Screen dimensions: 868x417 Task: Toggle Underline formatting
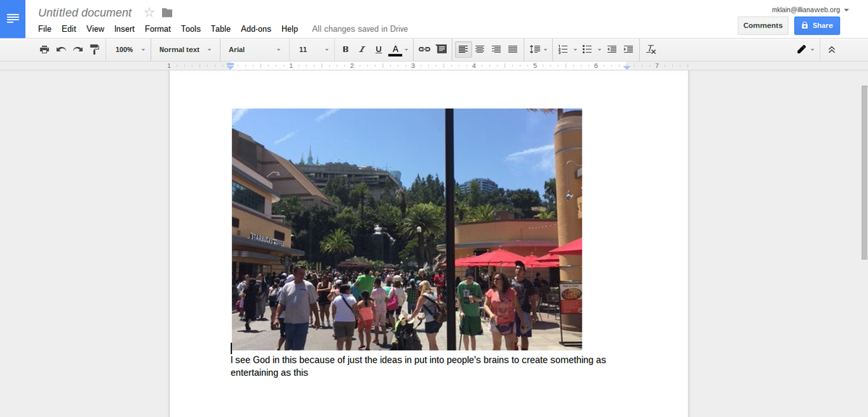pos(378,49)
